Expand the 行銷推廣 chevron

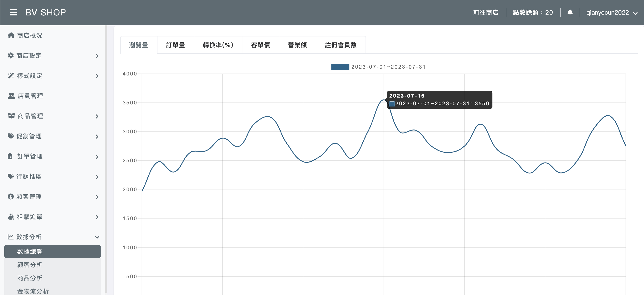pos(97,177)
